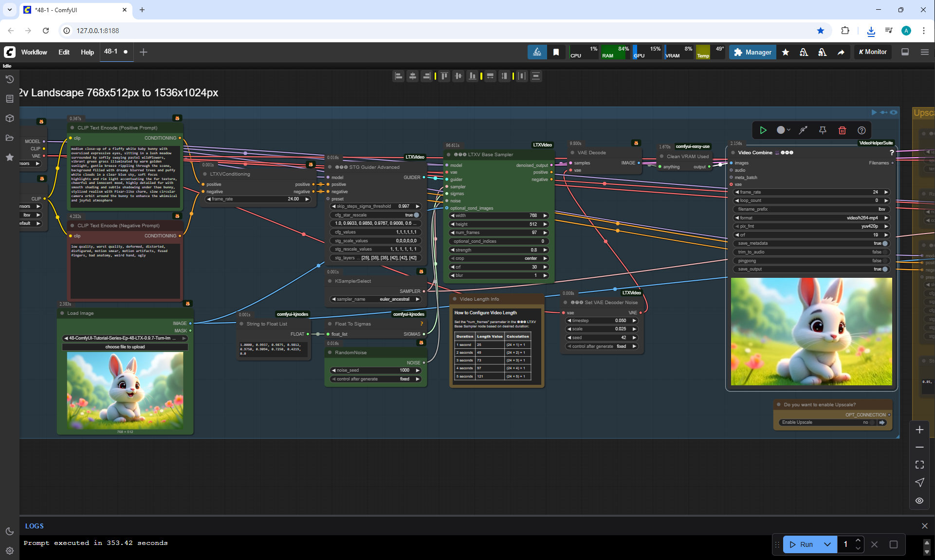Click the delete node trash icon
Screen dimensions: 935x560
point(842,130)
